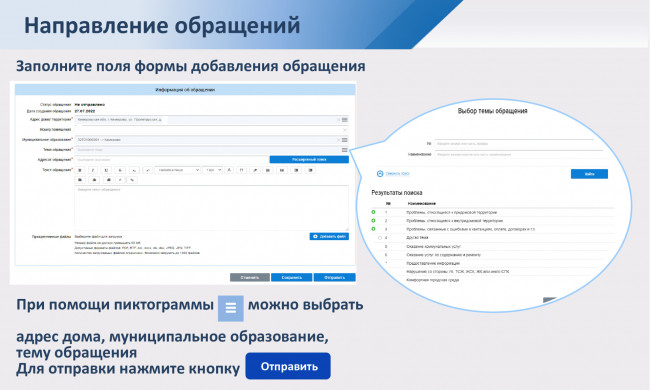Viewport: 650px width, 390px height.
Task: Open list picker for municipality field
Action: click(x=344, y=140)
